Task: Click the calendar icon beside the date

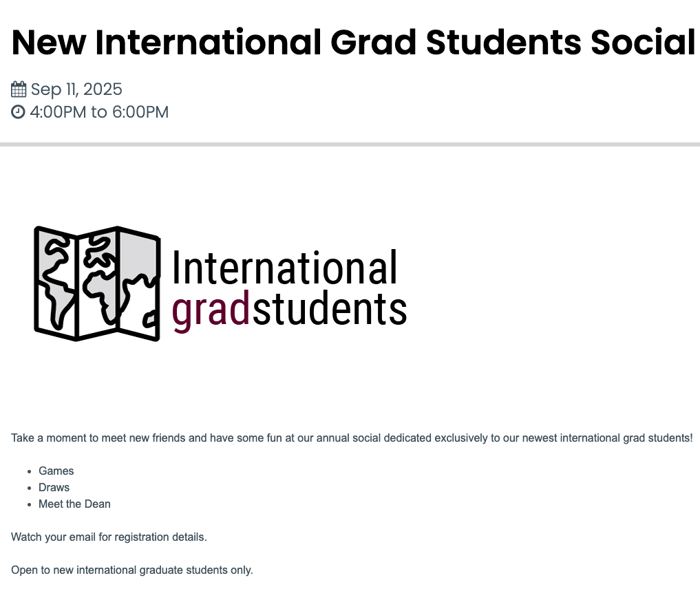Action: click(19, 89)
